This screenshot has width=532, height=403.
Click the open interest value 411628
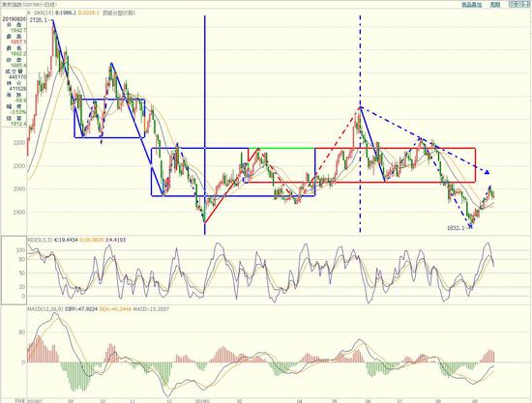[x=19, y=89]
